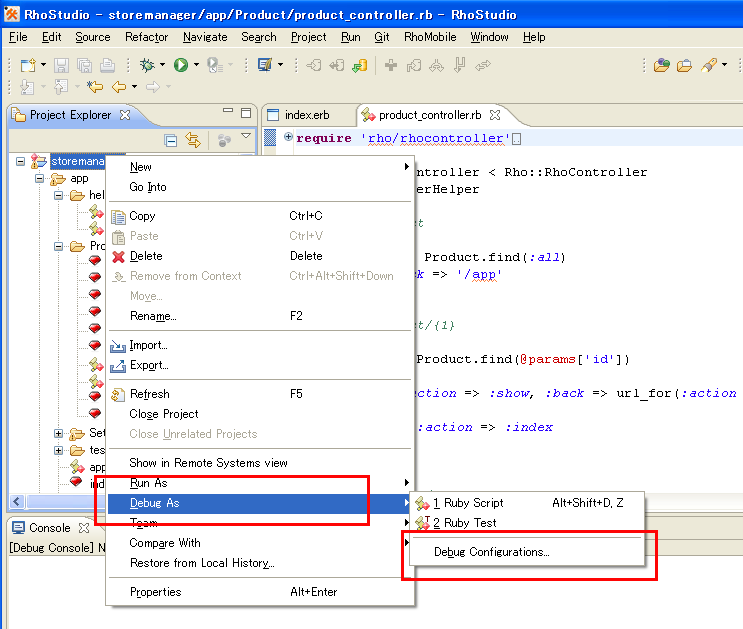Select the product_controller.rb tab
This screenshot has width=743, height=629.
pyautogui.click(x=430, y=115)
